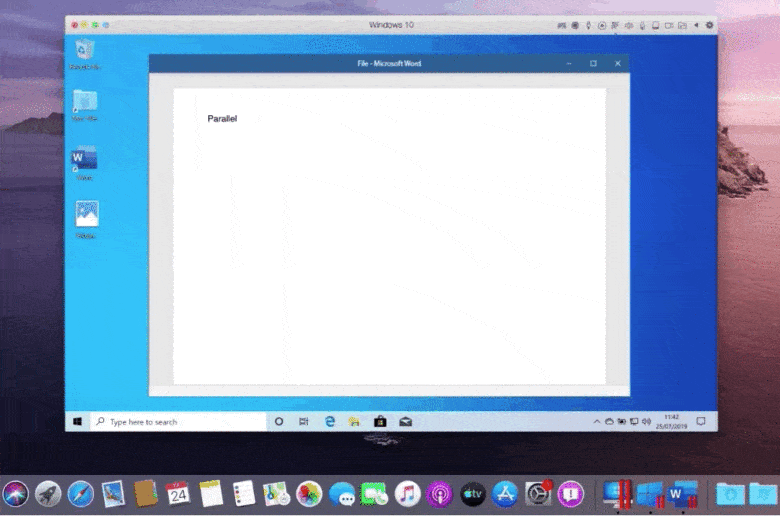Open Maps from the Dock
The image size is (780, 516).
[276, 494]
